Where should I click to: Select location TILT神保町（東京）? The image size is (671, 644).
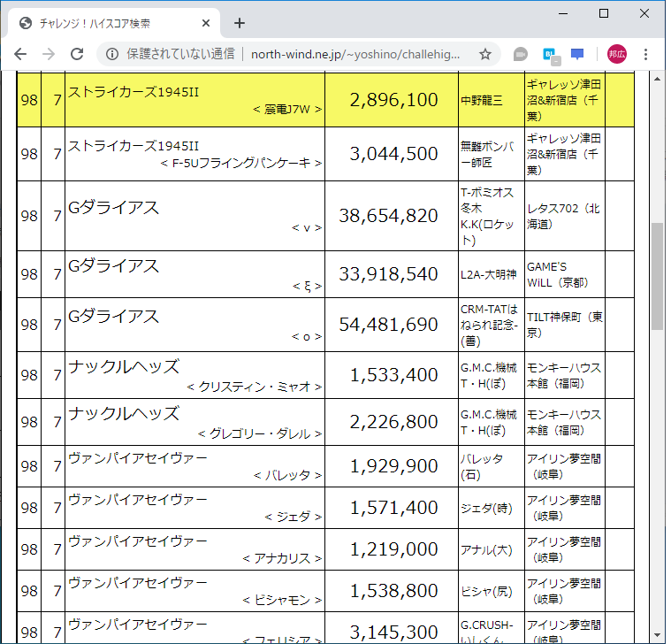click(565, 325)
